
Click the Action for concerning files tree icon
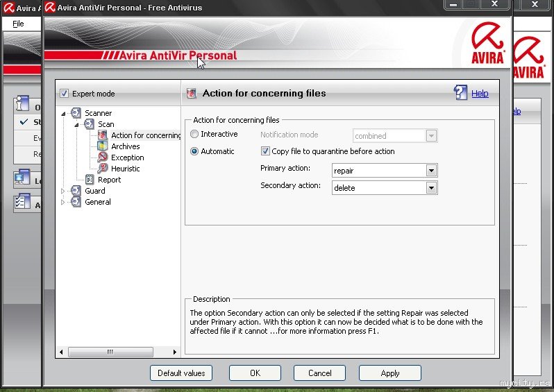pos(102,135)
